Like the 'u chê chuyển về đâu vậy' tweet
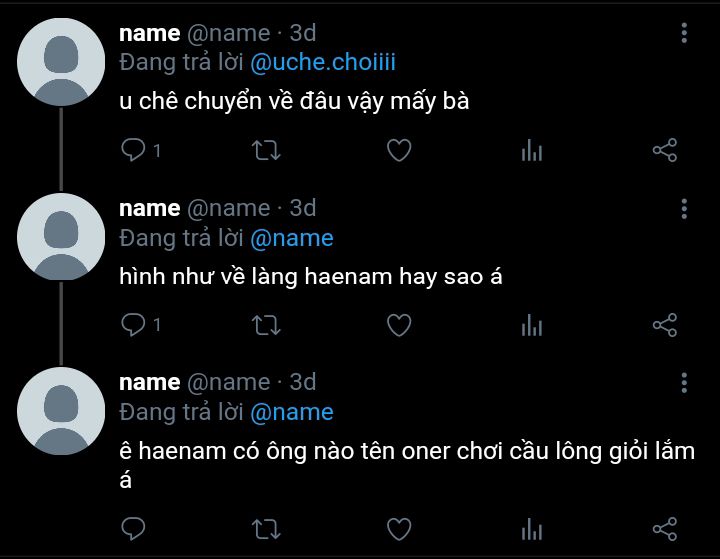The image size is (720, 559). (399, 150)
